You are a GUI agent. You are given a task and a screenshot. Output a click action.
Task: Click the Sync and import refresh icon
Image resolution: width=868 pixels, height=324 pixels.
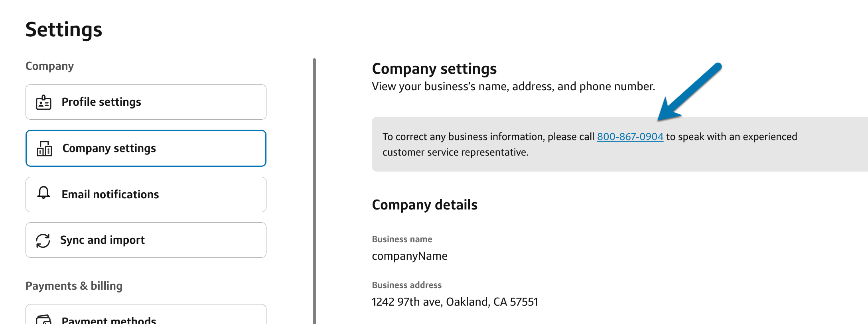(43, 240)
